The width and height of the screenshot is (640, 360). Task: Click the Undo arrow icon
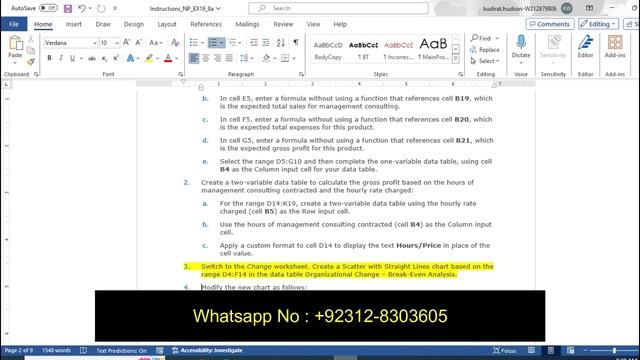(x=82, y=8)
